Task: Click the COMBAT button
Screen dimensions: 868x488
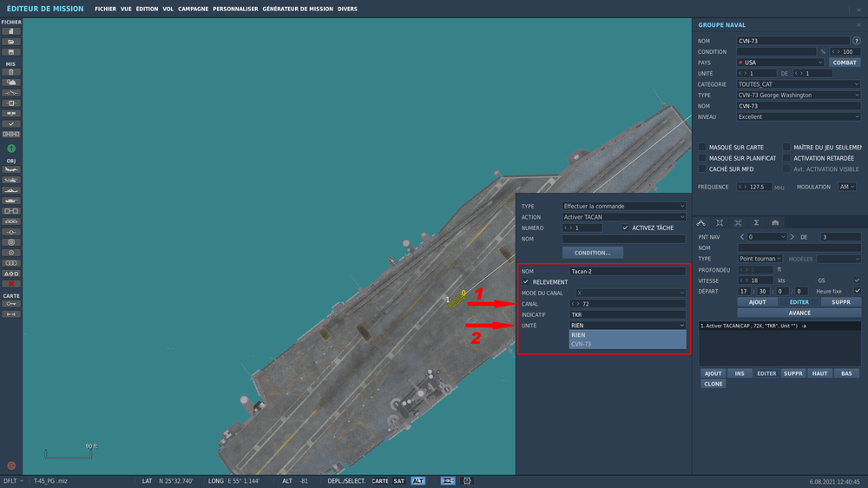Action: tap(845, 63)
